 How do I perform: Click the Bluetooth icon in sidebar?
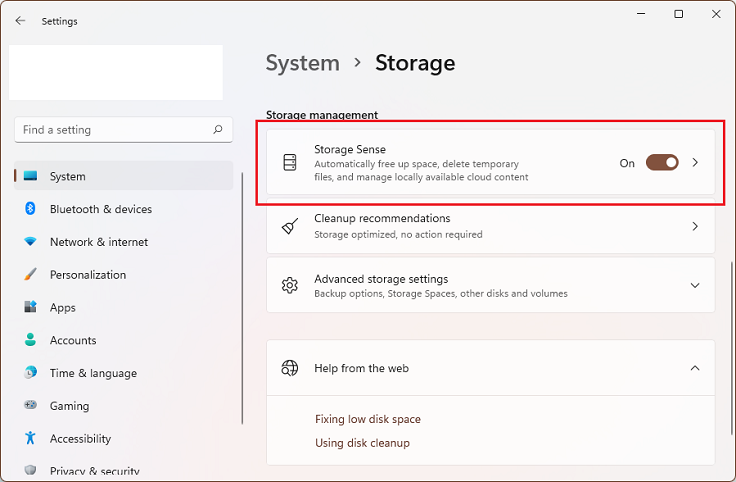(x=31, y=208)
